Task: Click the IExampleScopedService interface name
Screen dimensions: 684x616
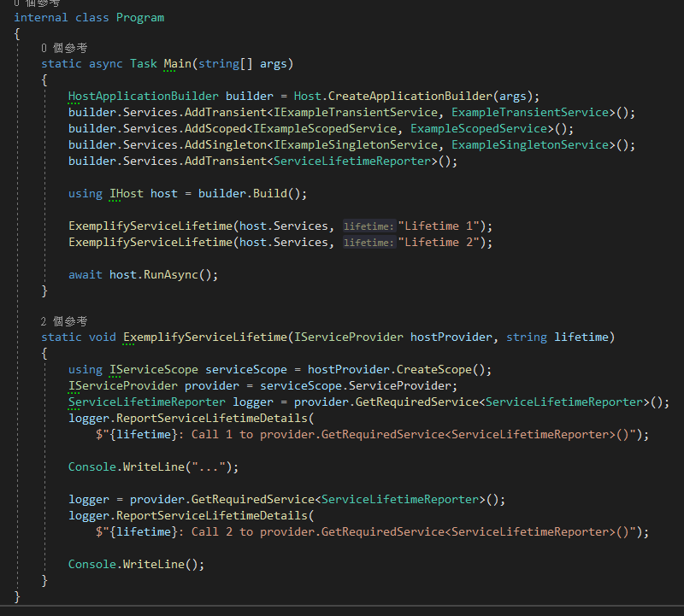Action: [325, 129]
